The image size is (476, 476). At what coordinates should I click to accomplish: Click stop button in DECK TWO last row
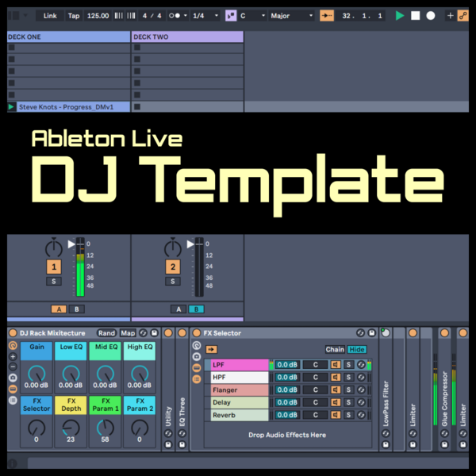137,107
